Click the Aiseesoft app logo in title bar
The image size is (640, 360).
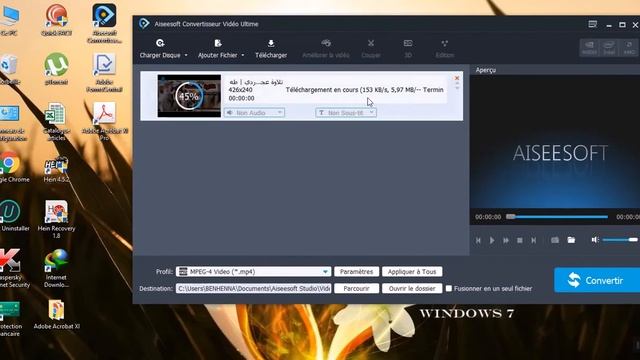click(x=144, y=24)
